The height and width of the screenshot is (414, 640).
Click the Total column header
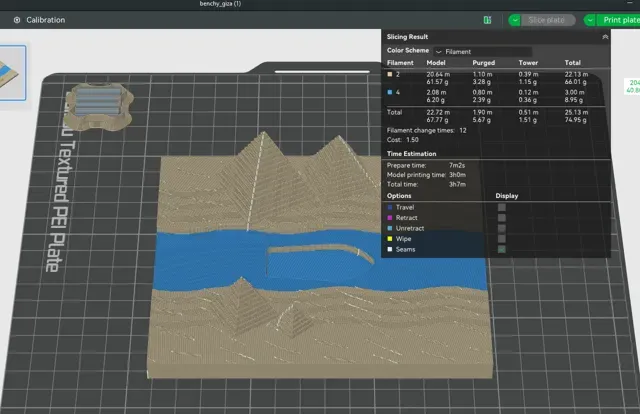tap(572, 63)
